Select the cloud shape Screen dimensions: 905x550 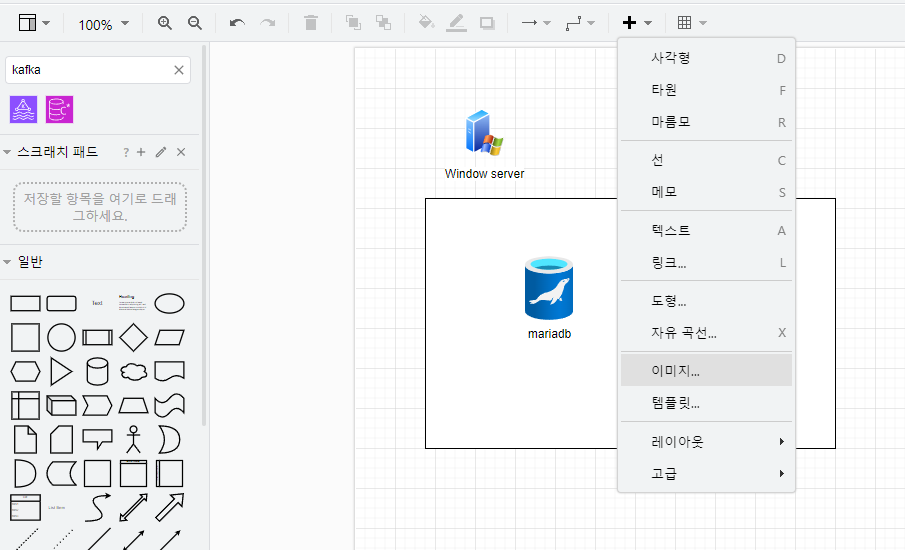[x=133, y=372]
